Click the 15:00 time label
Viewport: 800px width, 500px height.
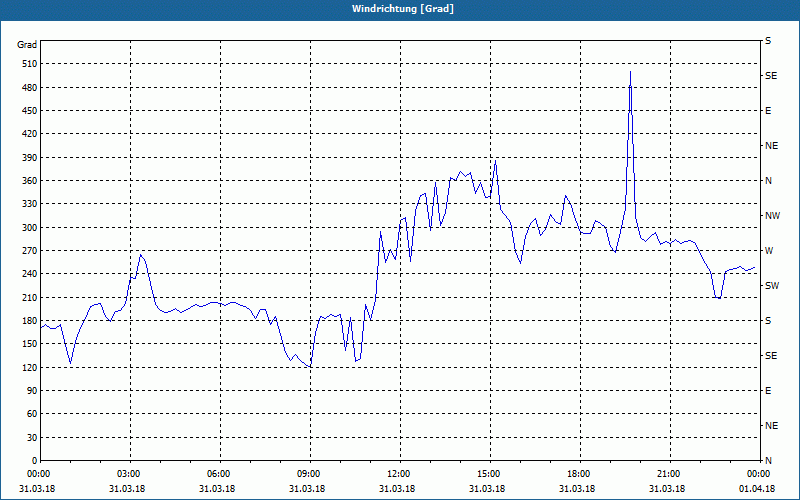(487, 474)
